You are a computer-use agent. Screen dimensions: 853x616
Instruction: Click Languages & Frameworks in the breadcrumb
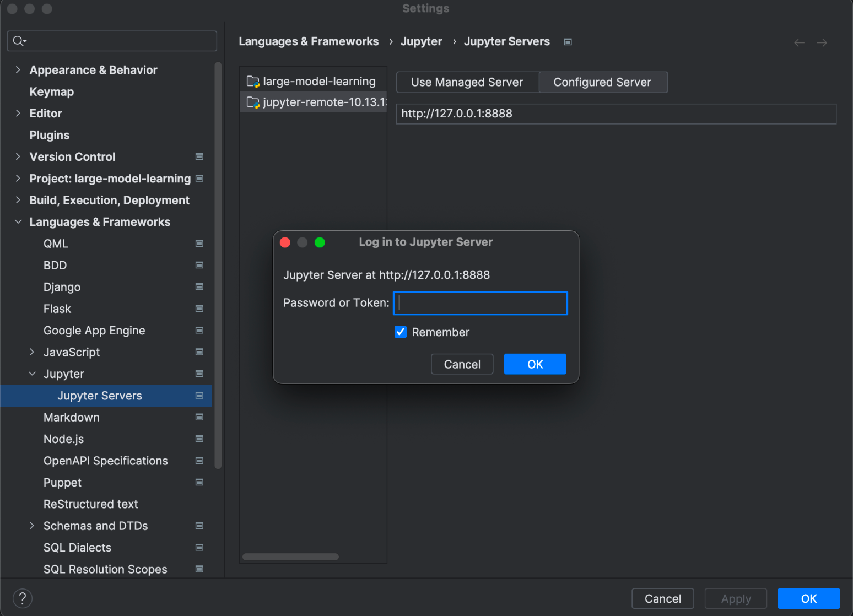click(x=309, y=42)
